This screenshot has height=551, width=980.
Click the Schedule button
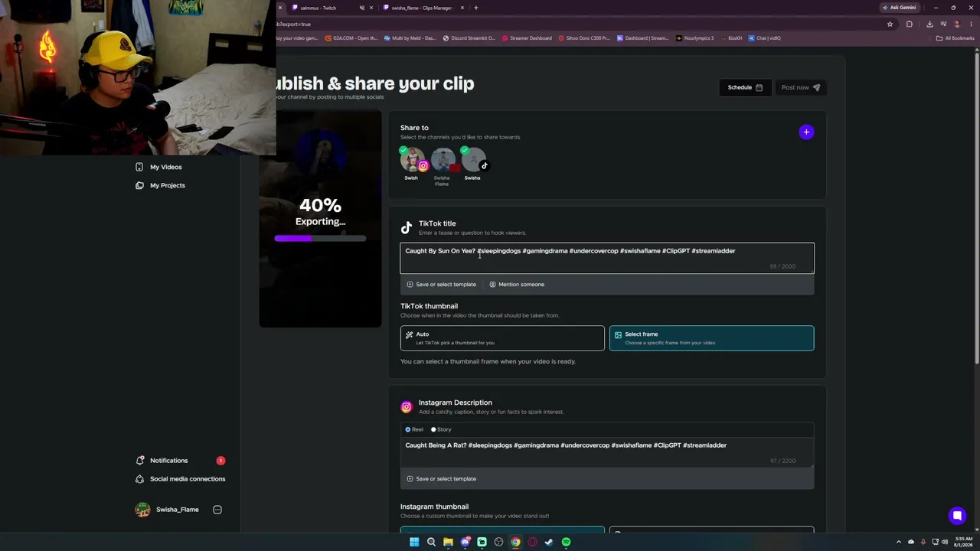coord(745,87)
